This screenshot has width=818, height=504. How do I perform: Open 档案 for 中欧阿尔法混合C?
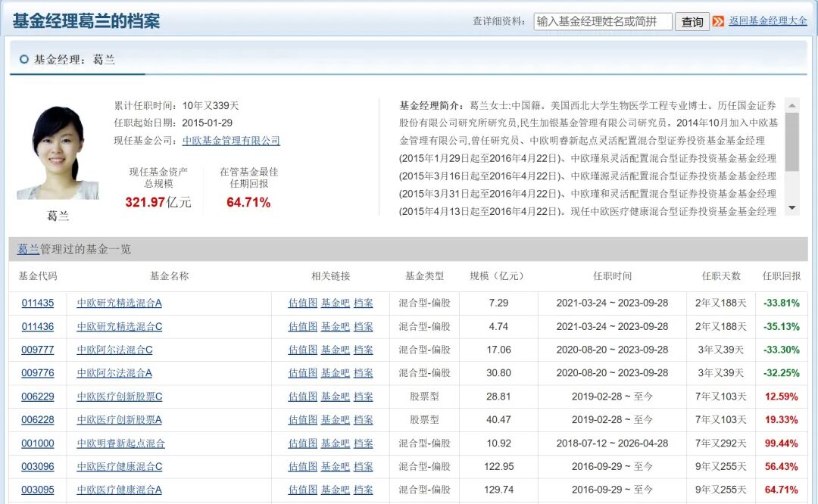pyautogui.click(x=363, y=350)
